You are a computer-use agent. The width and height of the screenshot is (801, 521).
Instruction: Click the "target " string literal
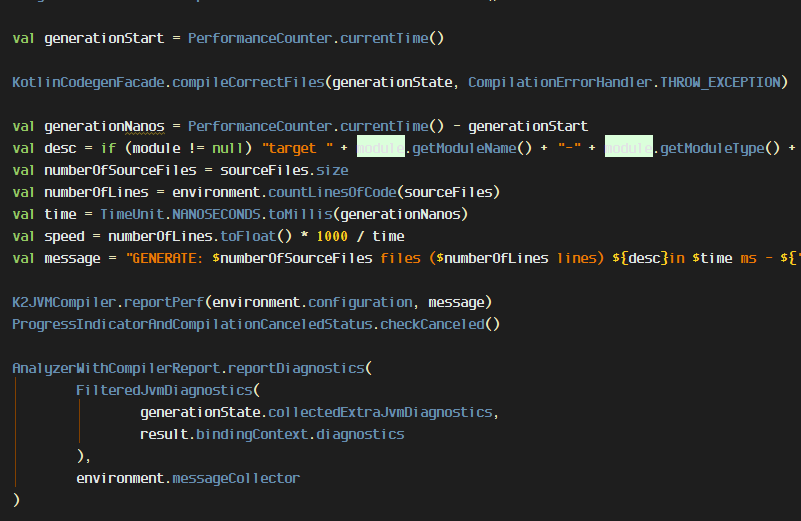297,148
